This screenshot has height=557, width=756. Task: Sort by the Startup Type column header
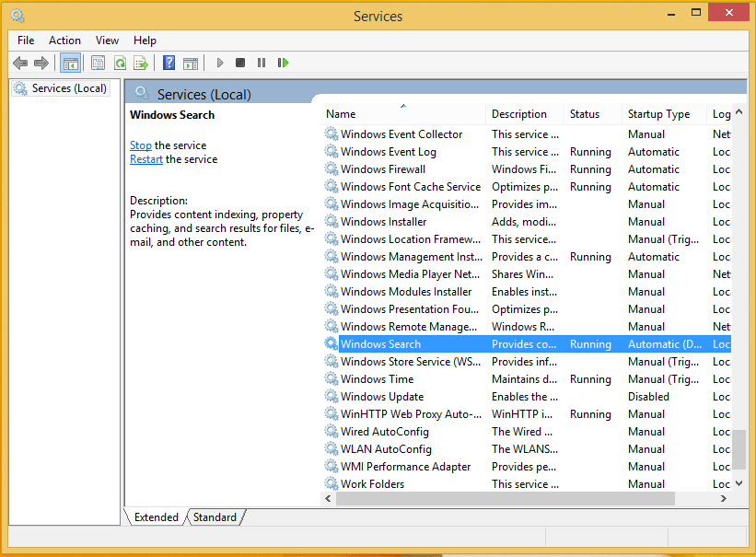[665, 114]
